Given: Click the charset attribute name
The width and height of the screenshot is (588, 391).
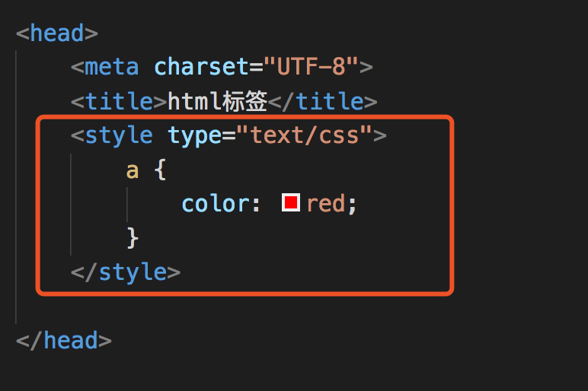Looking at the screenshot, I should coord(202,67).
